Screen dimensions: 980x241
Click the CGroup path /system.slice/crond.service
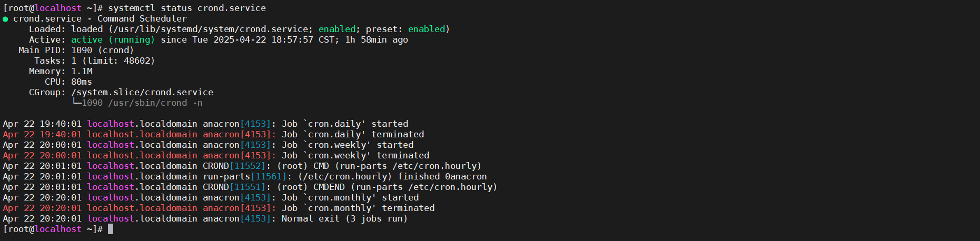pos(142,92)
